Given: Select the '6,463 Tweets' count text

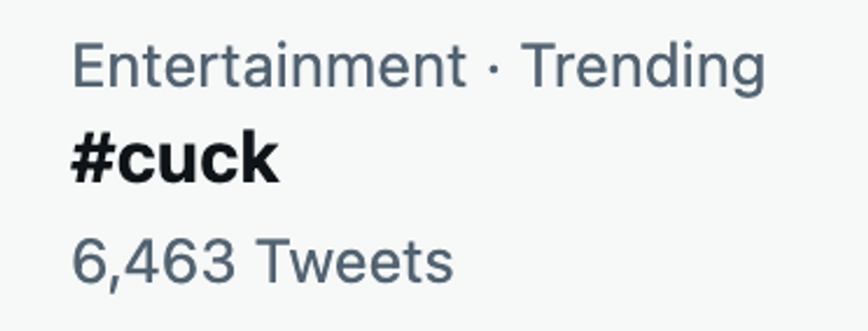Looking at the screenshot, I should pyautogui.click(x=263, y=262).
